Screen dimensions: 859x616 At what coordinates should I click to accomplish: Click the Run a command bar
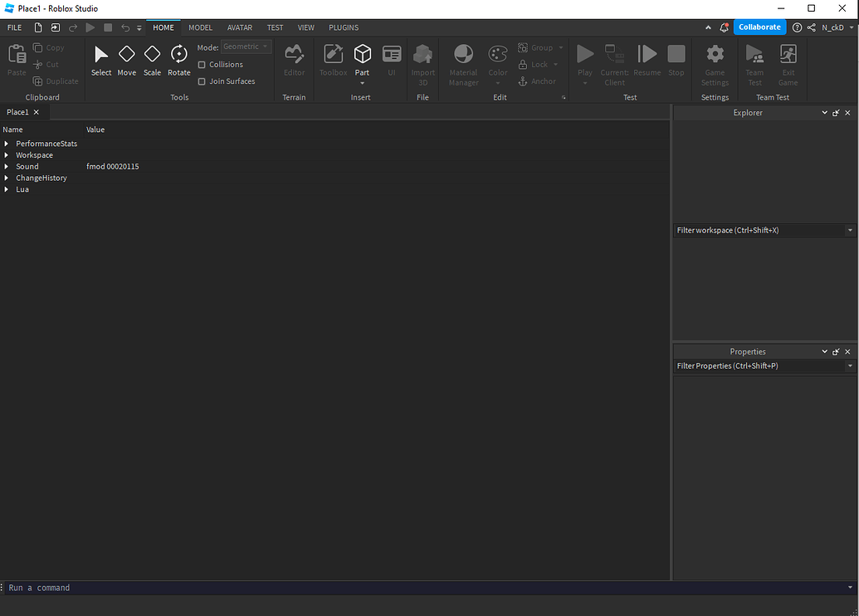point(425,588)
